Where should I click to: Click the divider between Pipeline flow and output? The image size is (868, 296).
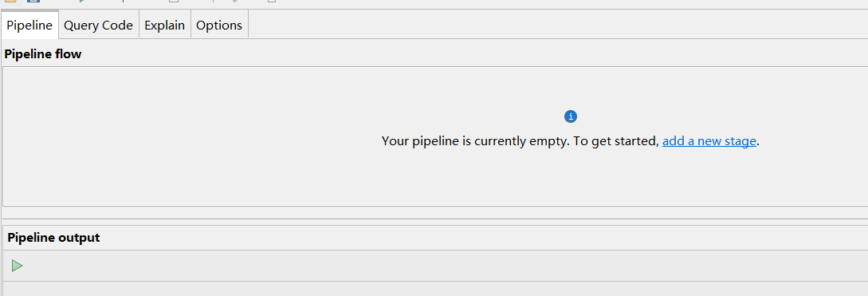(x=436, y=219)
